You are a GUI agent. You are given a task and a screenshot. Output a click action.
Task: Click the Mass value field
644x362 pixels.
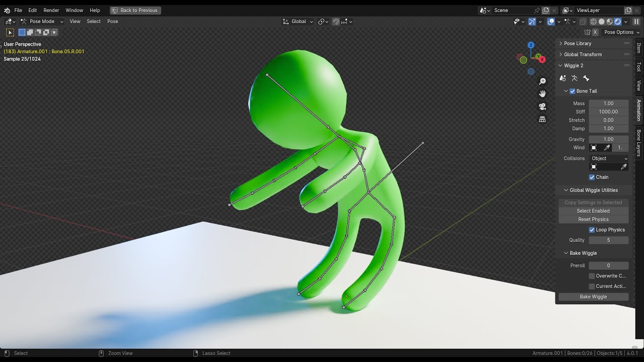609,104
